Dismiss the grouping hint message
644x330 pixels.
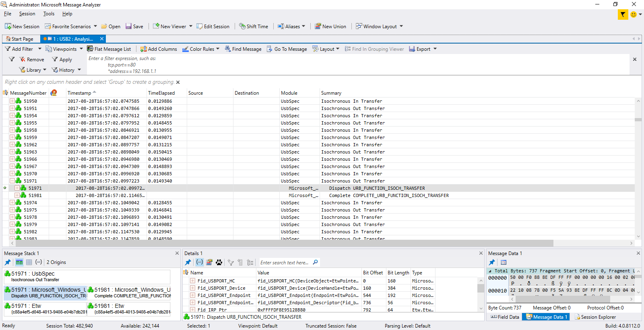[x=178, y=82]
